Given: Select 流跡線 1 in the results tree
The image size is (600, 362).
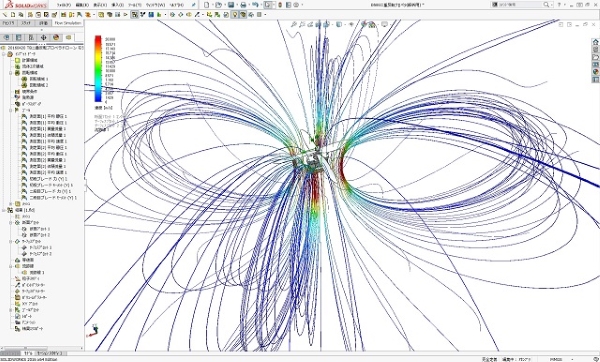Looking at the screenshot, I should pyautogui.click(x=37, y=272).
